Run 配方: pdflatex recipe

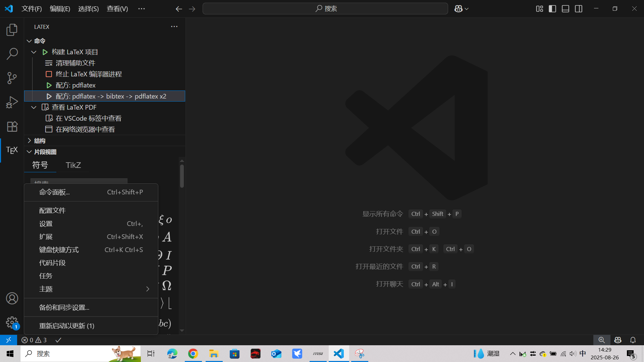tap(75, 85)
